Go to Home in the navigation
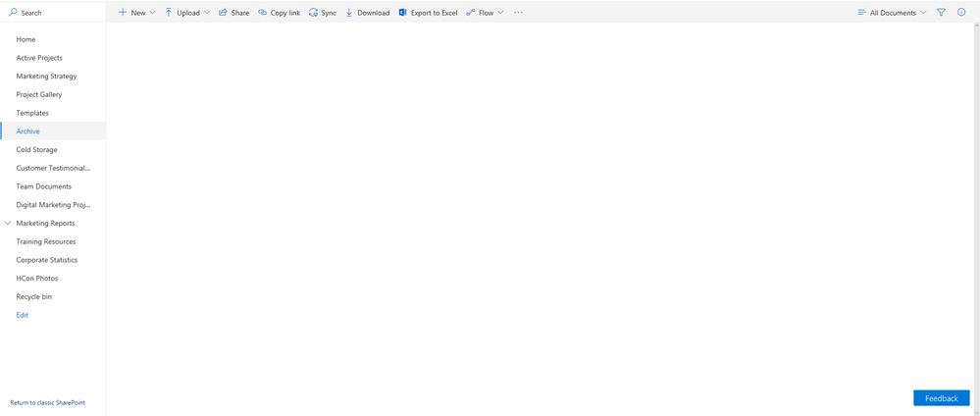The width and height of the screenshot is (980, 416). [x=26, y=39]
